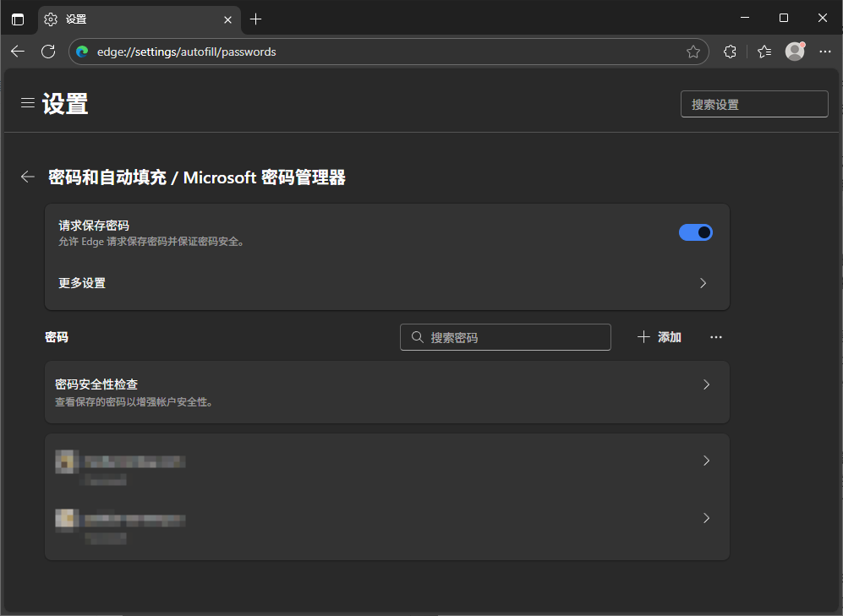Open the settings navigation hamburger menu
843x616 pixels.
click(x=28, y=103)
